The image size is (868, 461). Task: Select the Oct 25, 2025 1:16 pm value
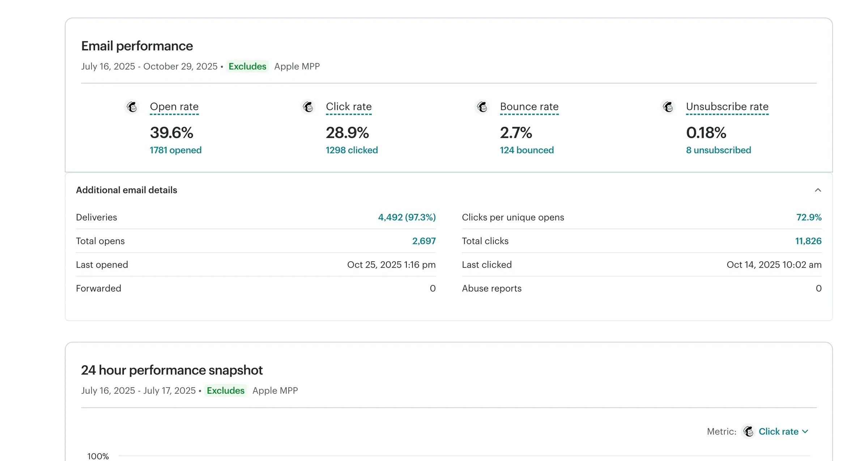[x=391, y=265]
